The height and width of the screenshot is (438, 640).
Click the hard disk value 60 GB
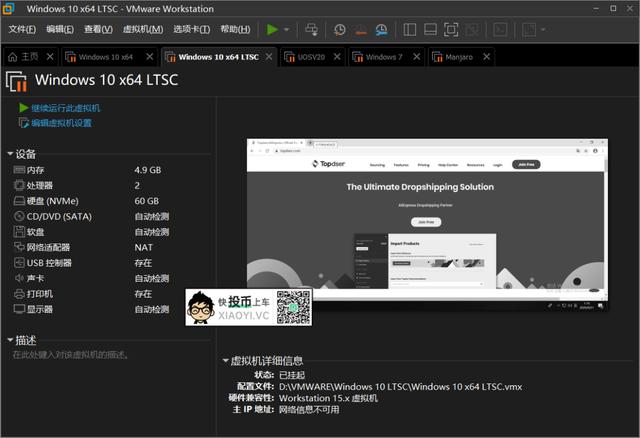[147, 201]
